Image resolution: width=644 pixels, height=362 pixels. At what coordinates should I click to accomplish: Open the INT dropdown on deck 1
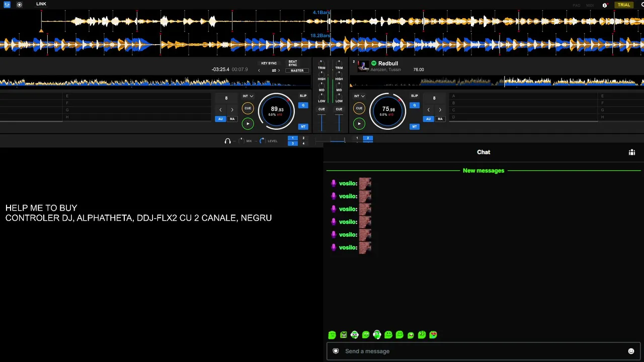248,96
